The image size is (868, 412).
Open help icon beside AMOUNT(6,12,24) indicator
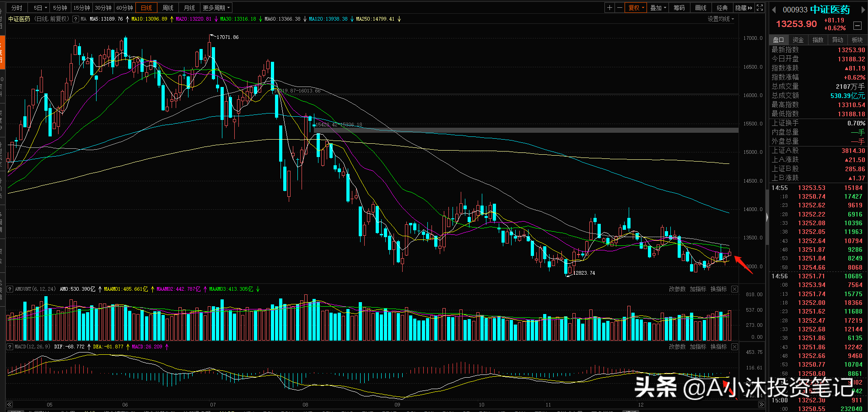tap(10, 289)
